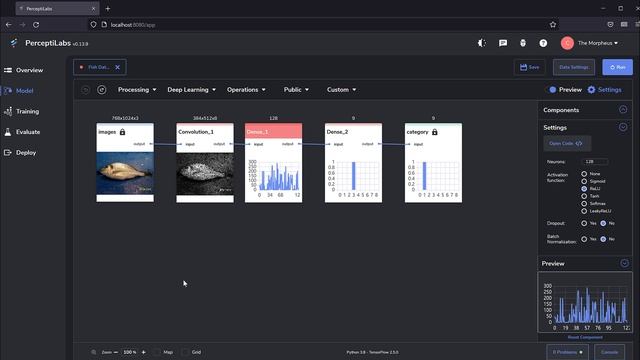Image resolution: width=640 pixels, height=360 pixels.
Task: Go to the Training section
Action: pos(22,111)
